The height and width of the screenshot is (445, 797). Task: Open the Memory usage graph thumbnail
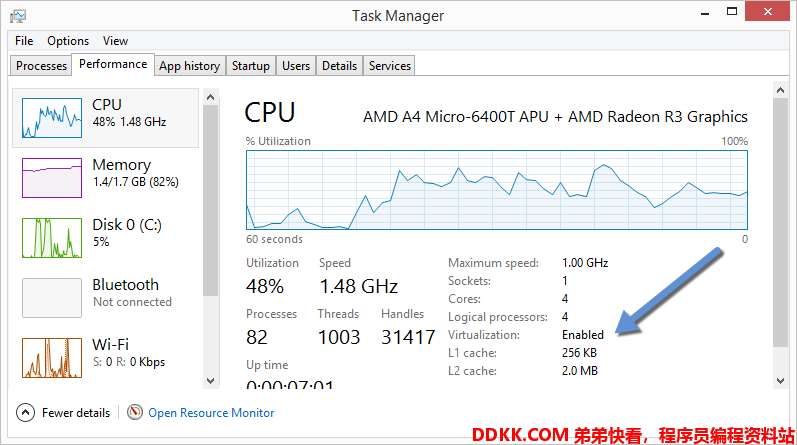(x=52, y=178)
